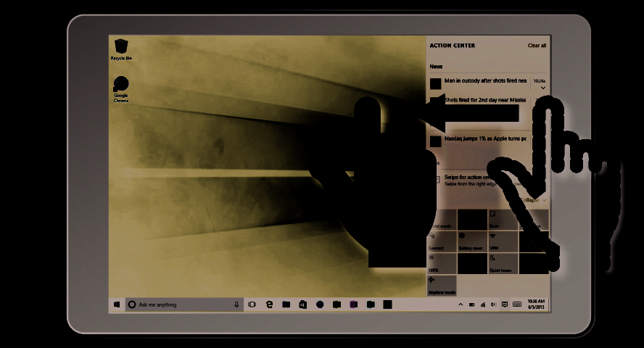This screenshot has width=644, height=348.
Task: Click the Connect quick action tile
Action: click(442, 241)
